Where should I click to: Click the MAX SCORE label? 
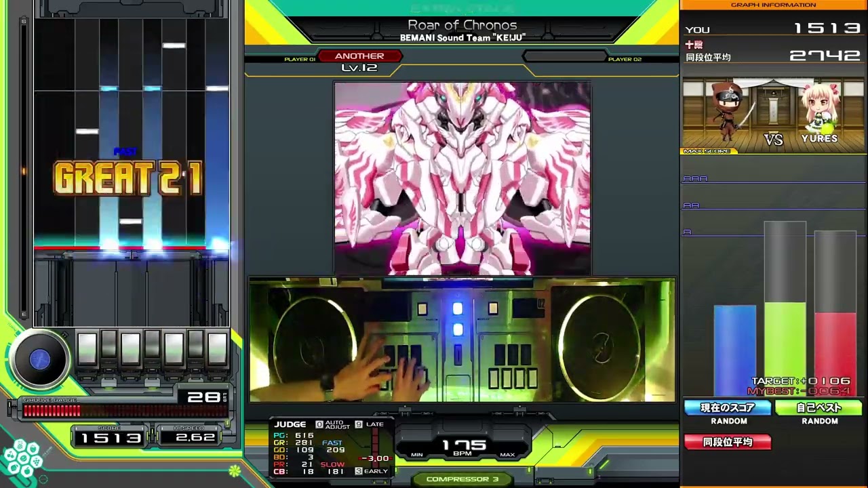tap(706, 151)
